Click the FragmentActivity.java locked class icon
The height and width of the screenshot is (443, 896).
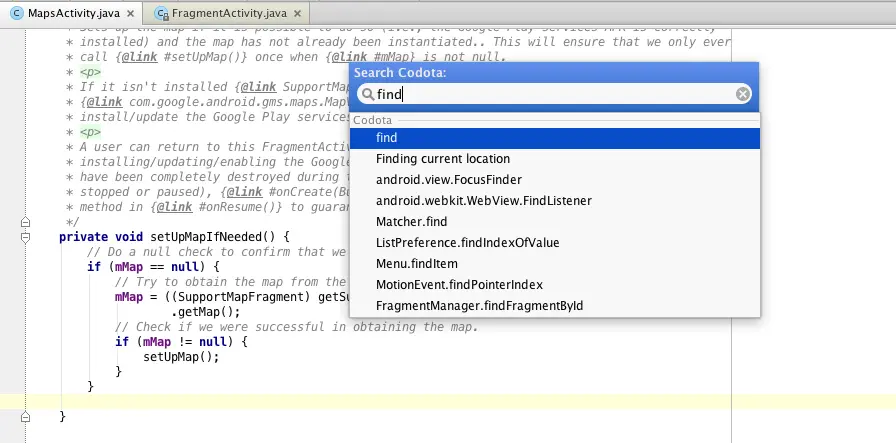coord(162,13)
